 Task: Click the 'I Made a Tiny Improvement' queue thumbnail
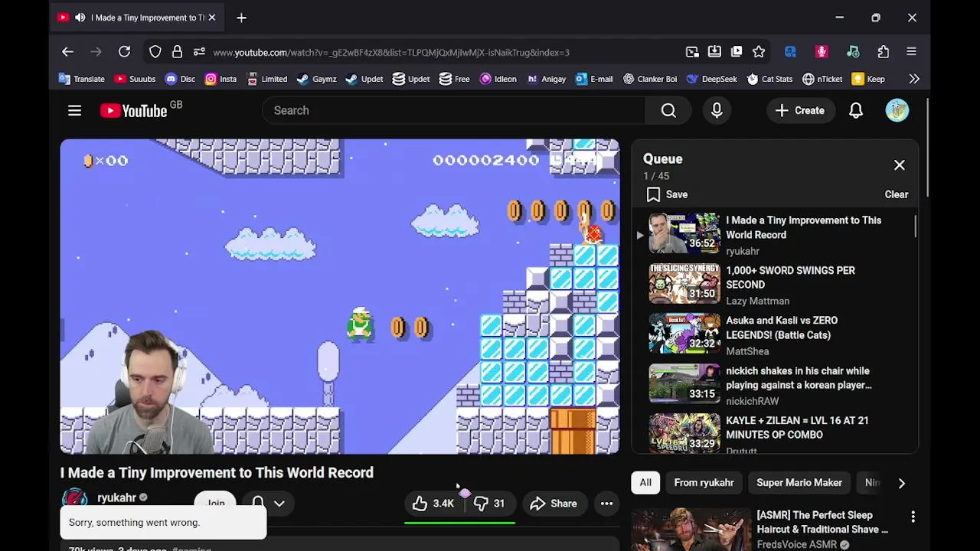(x=684, y=233)
